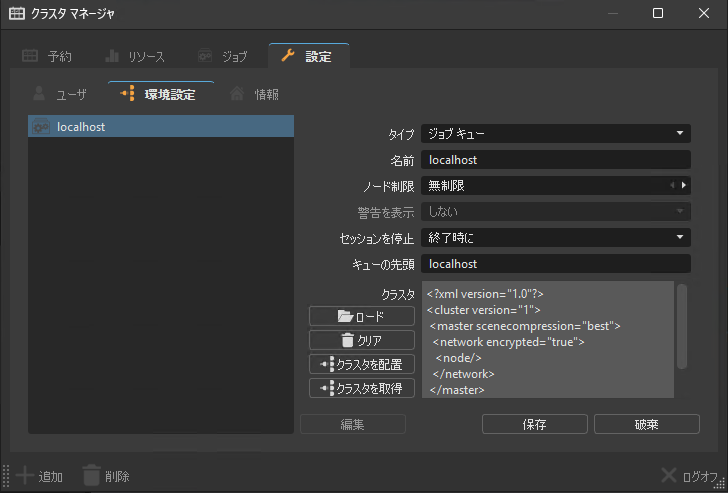Open the 情報 sub-tab
Image resolution: width=728 pixels, height=493 pixels.
254,95
